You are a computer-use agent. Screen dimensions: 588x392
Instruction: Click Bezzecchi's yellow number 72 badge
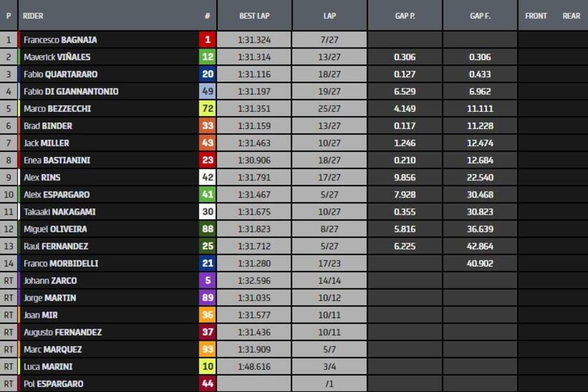click(207, 109)
